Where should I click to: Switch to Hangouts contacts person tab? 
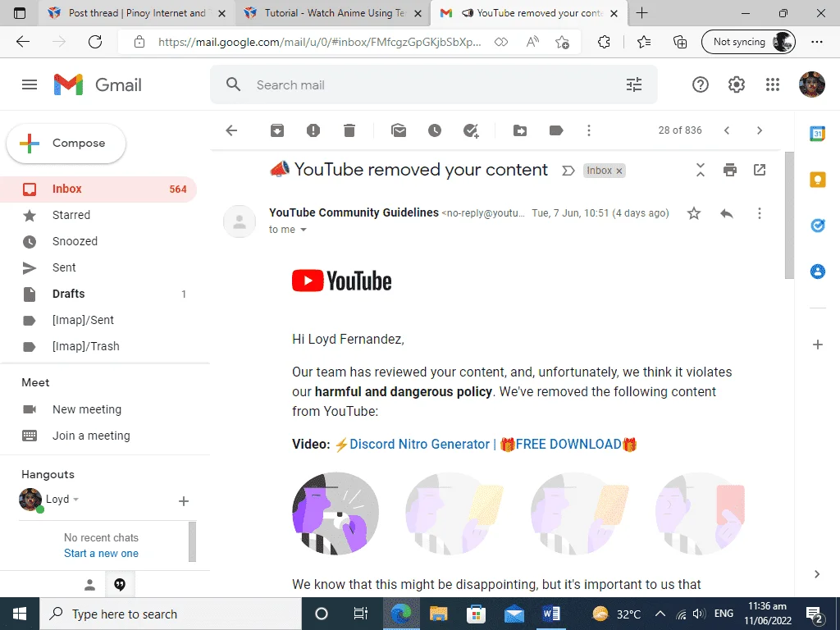(89, 585)
